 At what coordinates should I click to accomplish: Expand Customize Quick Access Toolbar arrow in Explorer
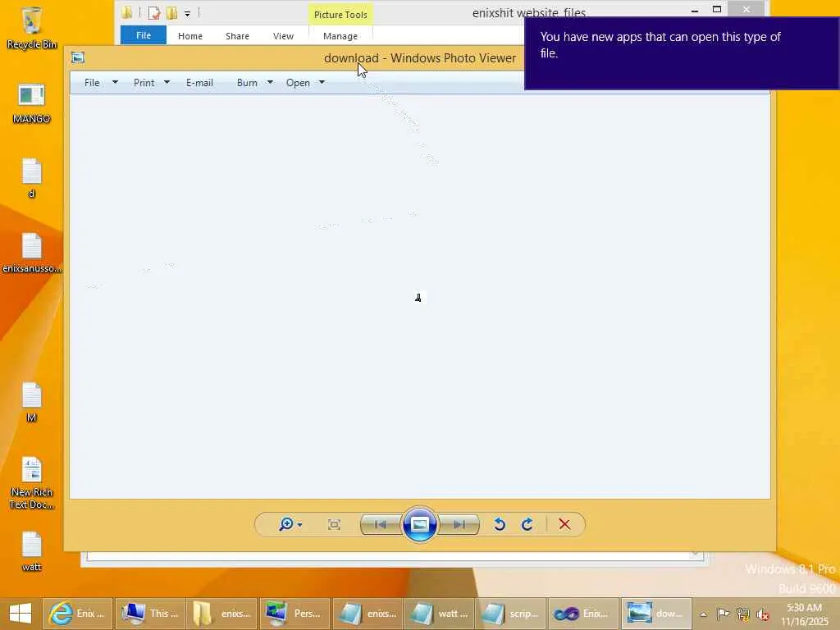coord(188,13)
